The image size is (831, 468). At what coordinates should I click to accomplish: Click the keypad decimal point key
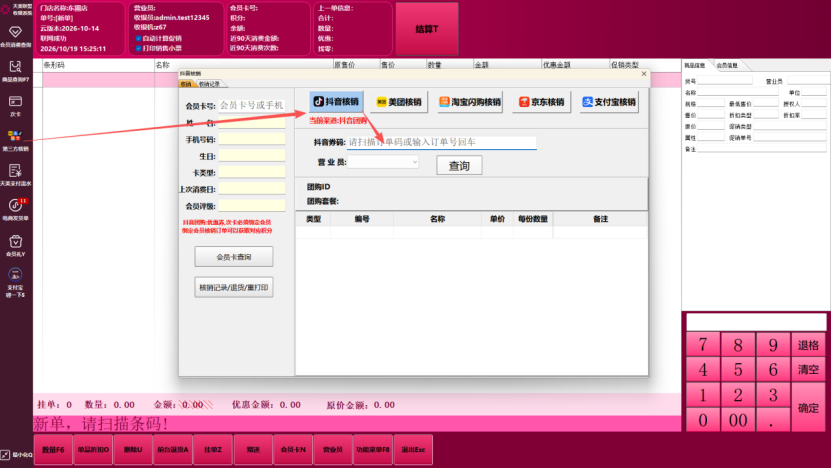point(773,420)
